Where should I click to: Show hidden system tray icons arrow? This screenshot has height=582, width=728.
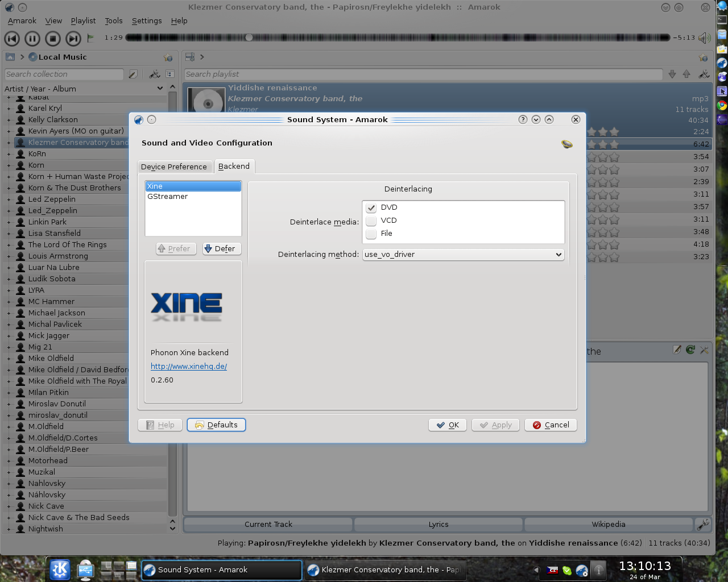click(536, 569)
